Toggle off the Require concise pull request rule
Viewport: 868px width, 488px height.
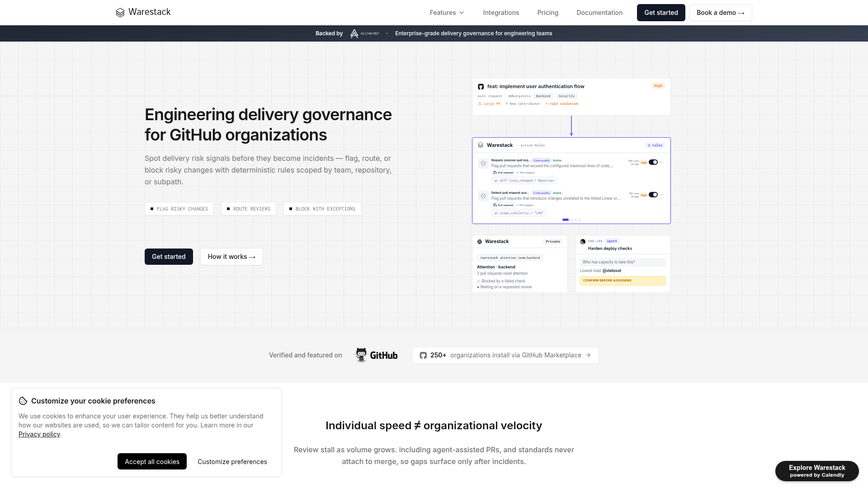[x=653, y=162]
